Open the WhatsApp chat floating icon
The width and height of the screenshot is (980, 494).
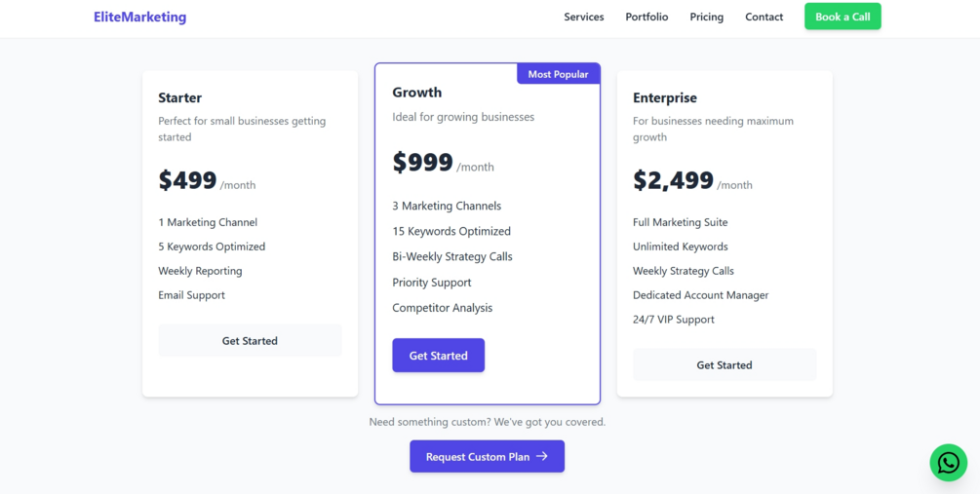point(948,463)
